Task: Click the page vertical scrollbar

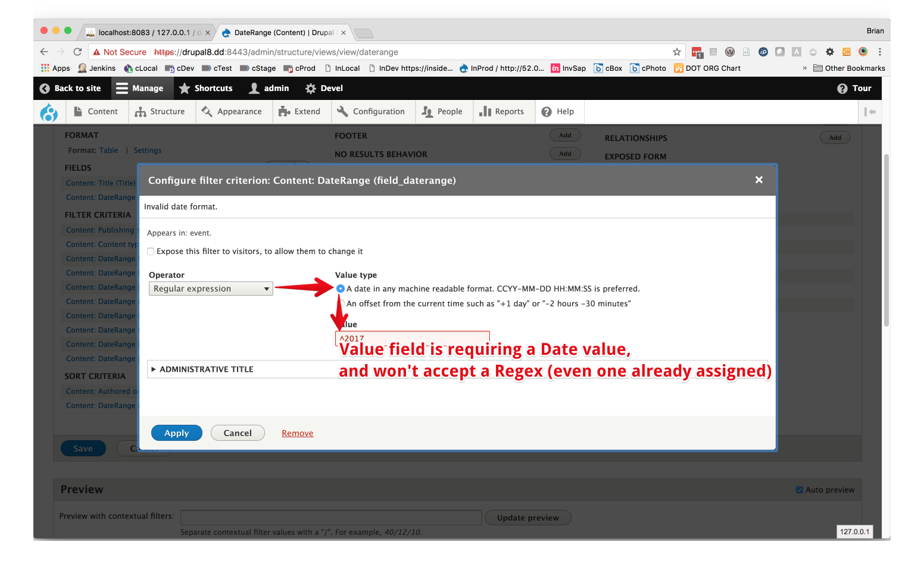Action: coord(886,240)
